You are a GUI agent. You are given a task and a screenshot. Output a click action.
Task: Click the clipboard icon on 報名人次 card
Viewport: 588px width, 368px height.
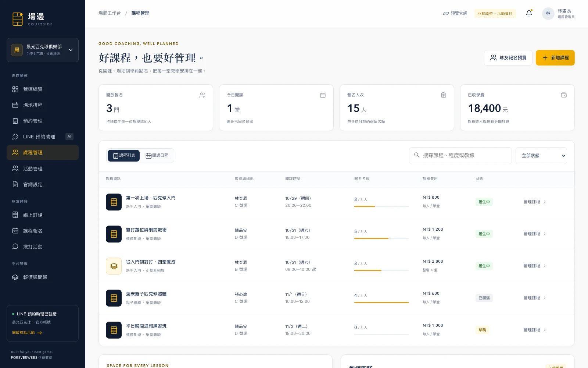[444, 95]
